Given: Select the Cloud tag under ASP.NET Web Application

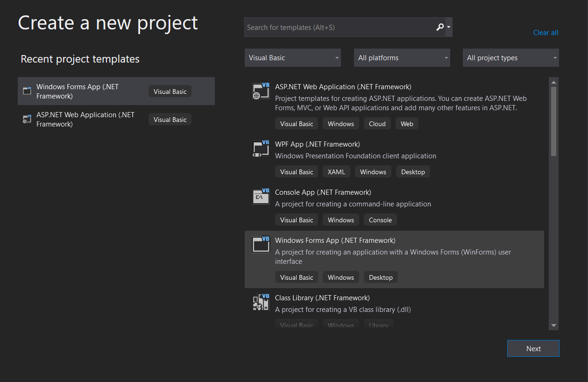Looking at the screenshot, I should point(377,123).
